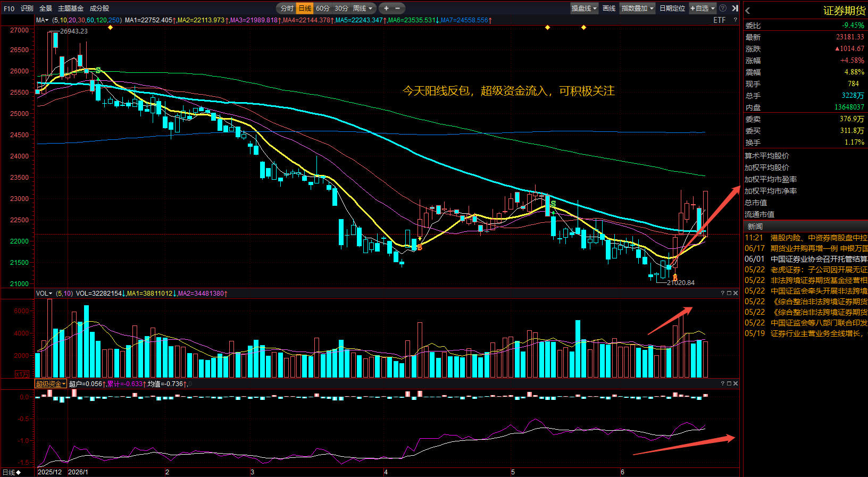Click the ETF label on chart

pyautogui.click(x=719, y=20)
